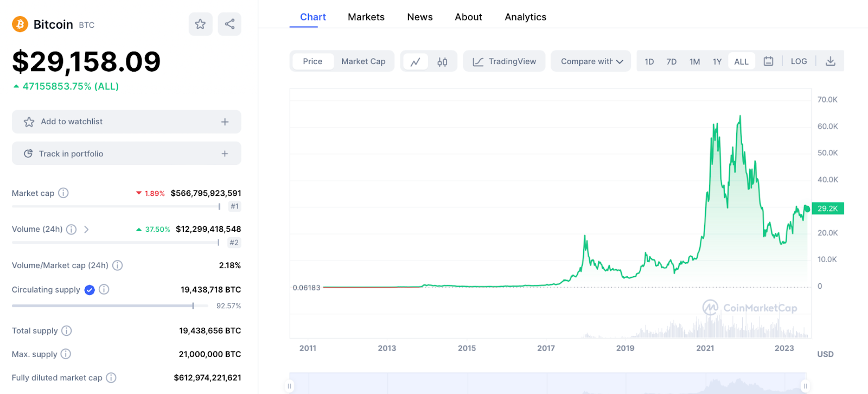Open Market cap info tooltip icon
Viewport: 868px width, 394px height.
(x=63, y=193)
